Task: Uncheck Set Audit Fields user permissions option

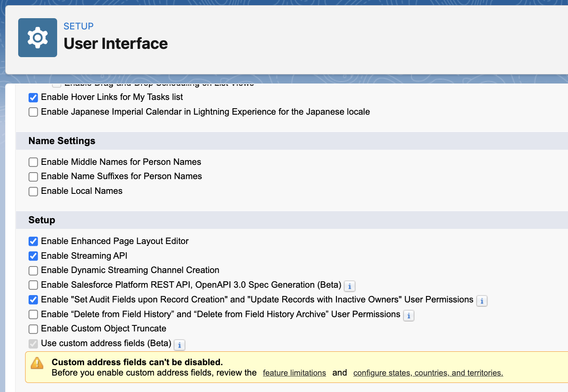Action: [33, 299]
